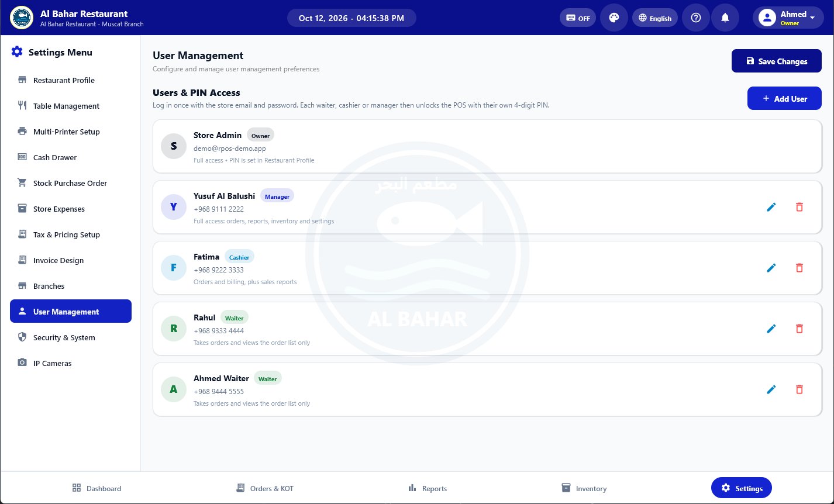The width and height of the screenshot is (834, 504).
Task: Click Fatima's F avatar circle
Action: tap(174, 268)
